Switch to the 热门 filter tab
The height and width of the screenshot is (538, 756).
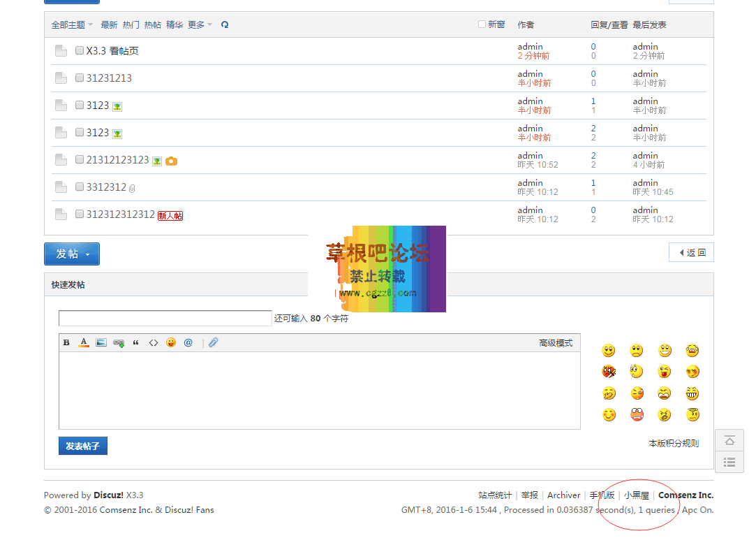[131, 24]
